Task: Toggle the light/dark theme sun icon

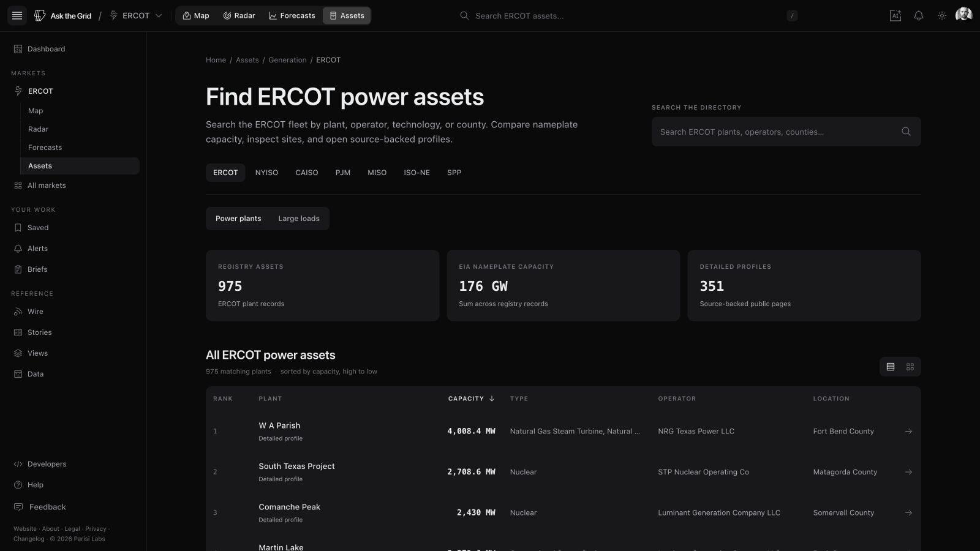Action: pos(942,16)
